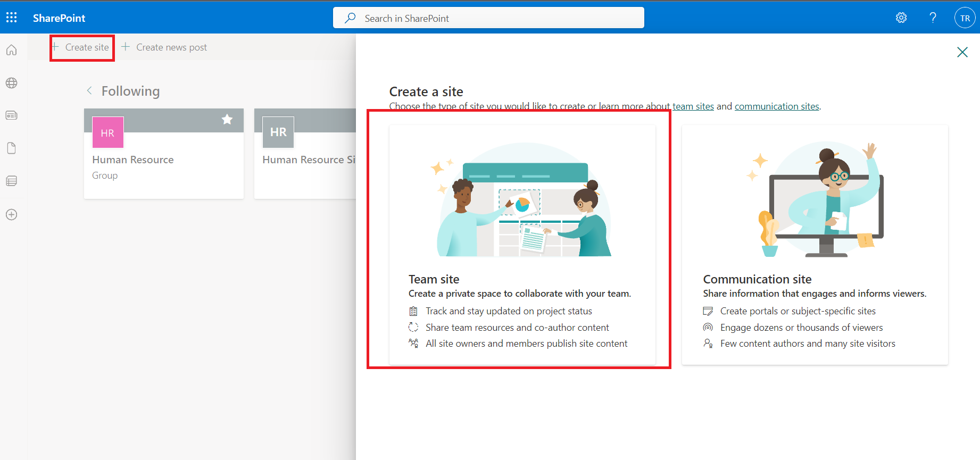This screenshot has height=460, width=980.
Task: Click 'Engage dozens or thousands of viewers'
Action: click(801, 328)
